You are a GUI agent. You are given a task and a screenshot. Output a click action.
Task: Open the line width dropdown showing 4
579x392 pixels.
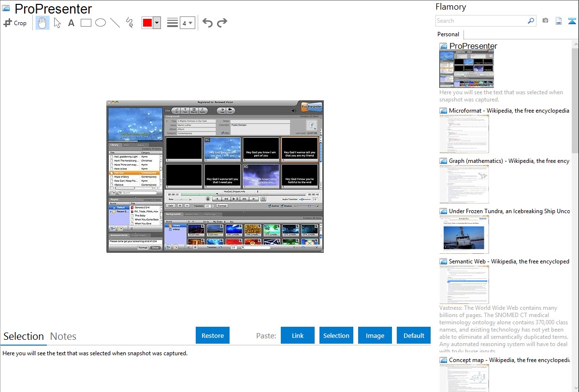point(187,23)
